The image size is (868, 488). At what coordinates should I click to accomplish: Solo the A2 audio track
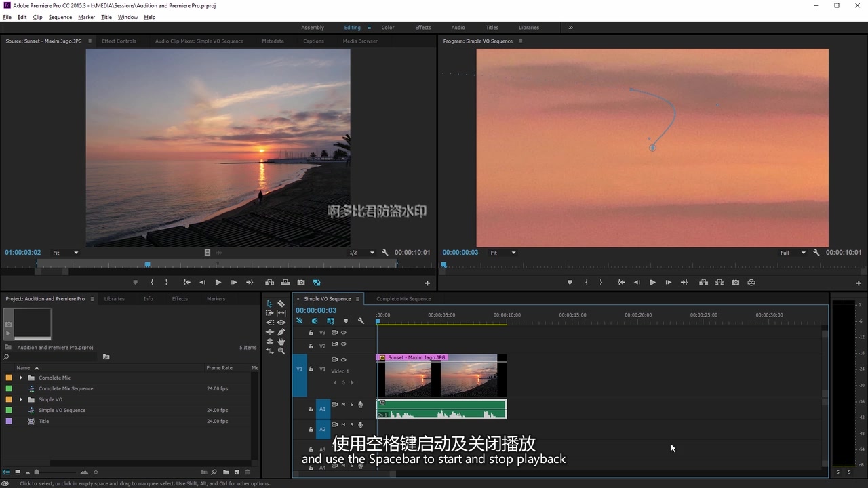coord(352,425)
